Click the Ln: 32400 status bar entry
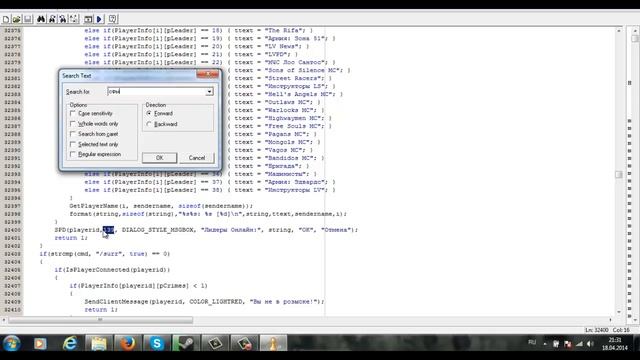The width and height of the screenshot is (640, 360). (x=596, y=330)
